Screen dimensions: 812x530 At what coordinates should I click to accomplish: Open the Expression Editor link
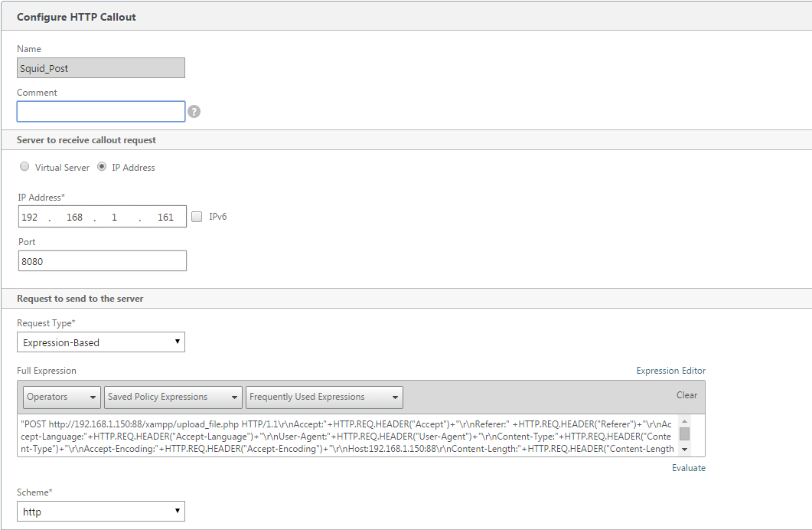(670, 371)
